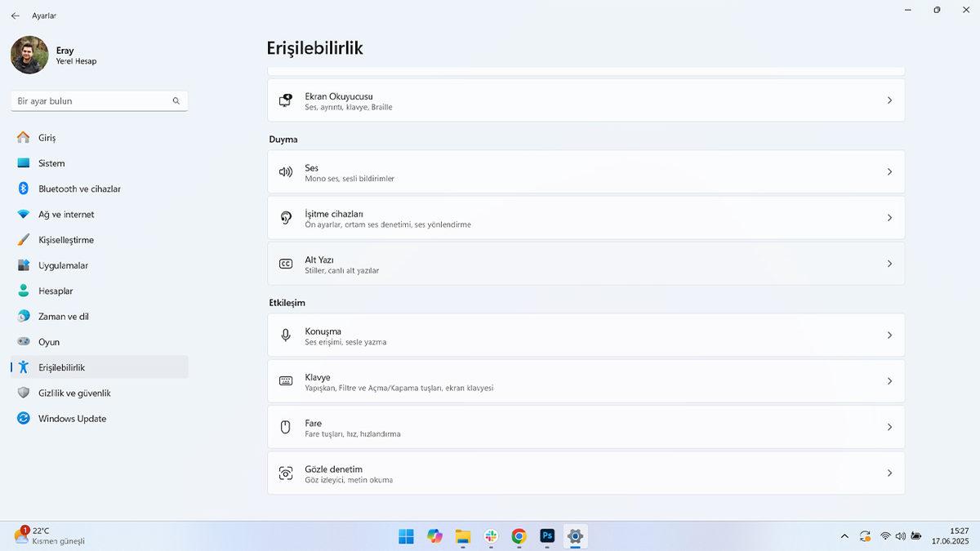Open the Eray user profile picture
Viewport: 980px width, 551px height.
click(x=29, y=55)
